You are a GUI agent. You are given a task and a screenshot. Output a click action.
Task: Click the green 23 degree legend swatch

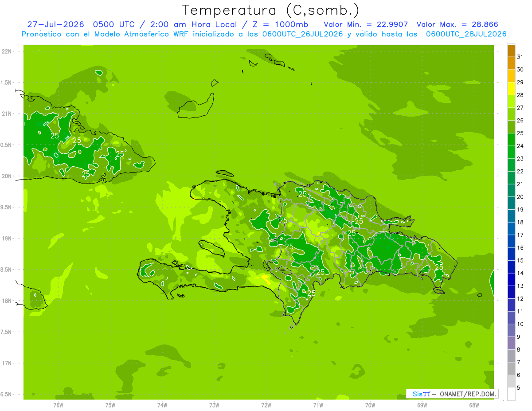511,153
